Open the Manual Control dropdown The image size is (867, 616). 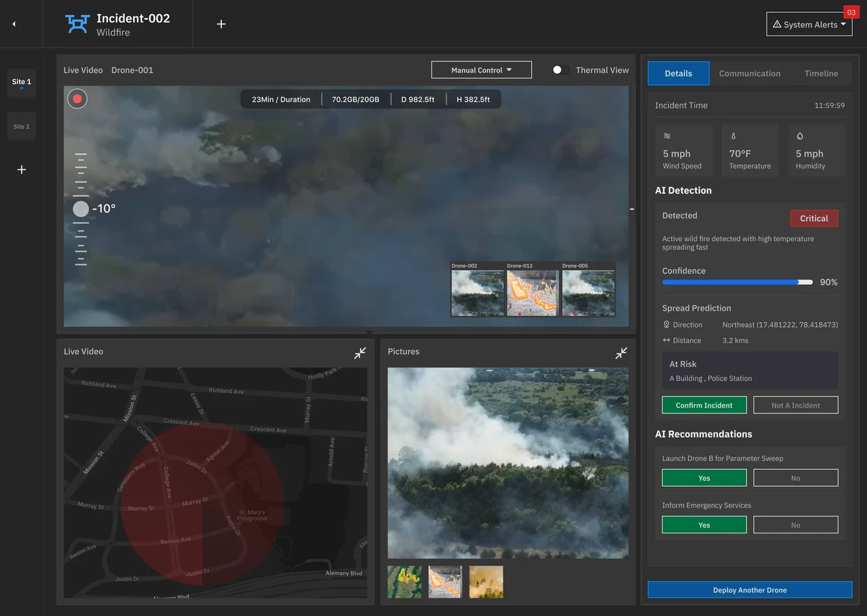(482, 70)
